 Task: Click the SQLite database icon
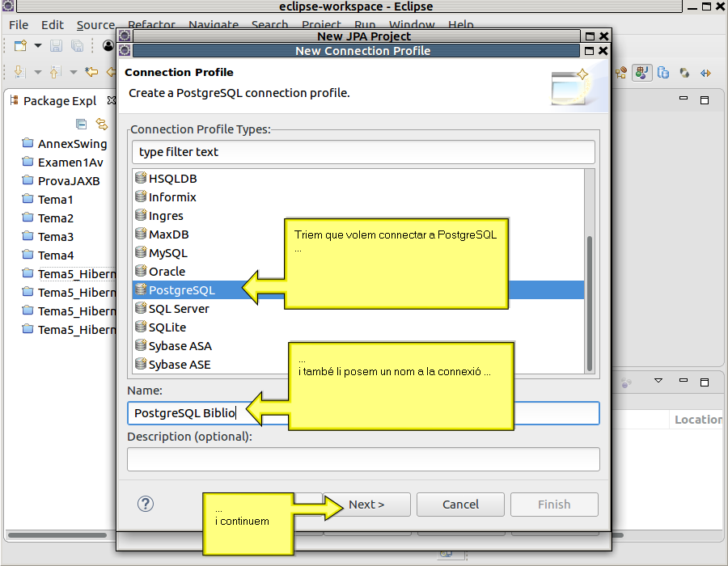point(141,326)
